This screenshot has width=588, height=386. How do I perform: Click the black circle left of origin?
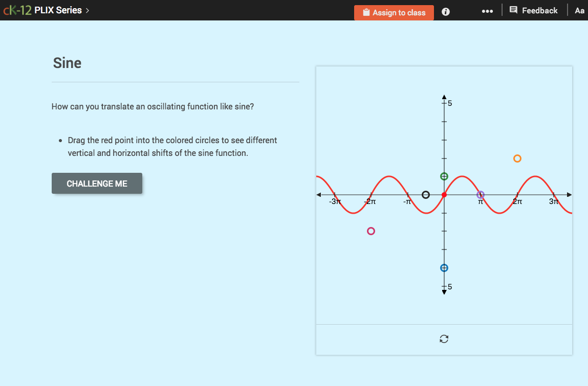(426, 194)
